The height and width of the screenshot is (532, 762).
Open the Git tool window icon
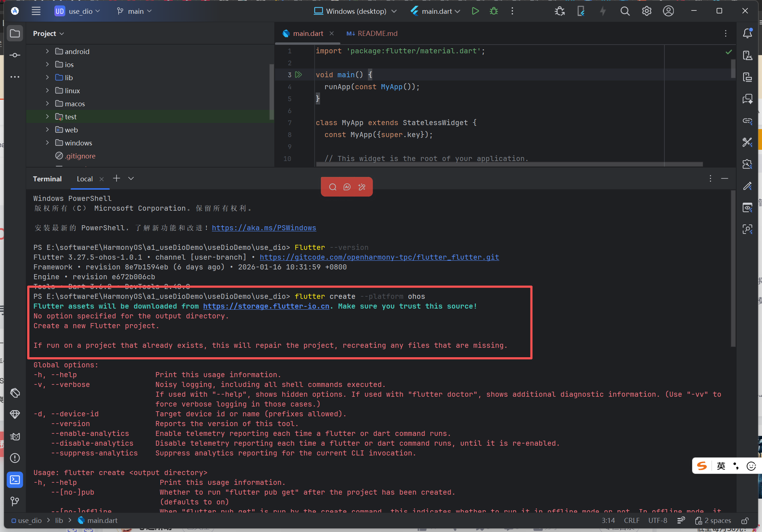(15, 501)
